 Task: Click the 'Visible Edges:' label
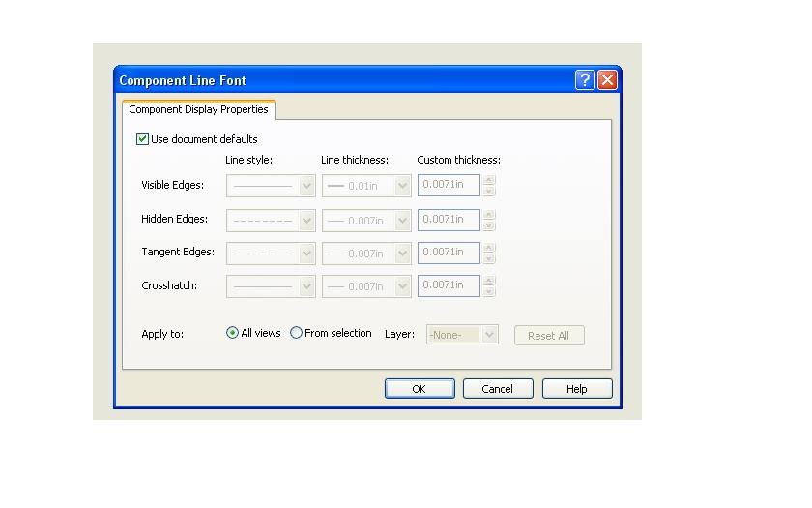[x=172, y=185]
